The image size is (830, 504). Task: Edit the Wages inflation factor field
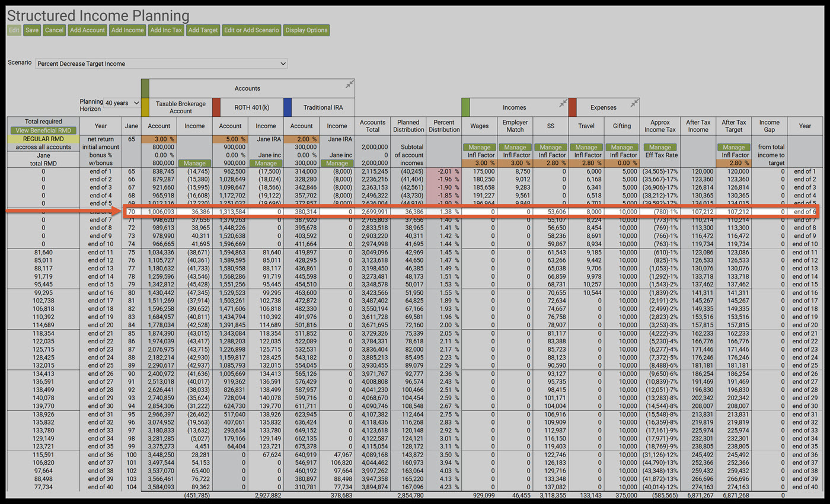[x=479, y=163]
